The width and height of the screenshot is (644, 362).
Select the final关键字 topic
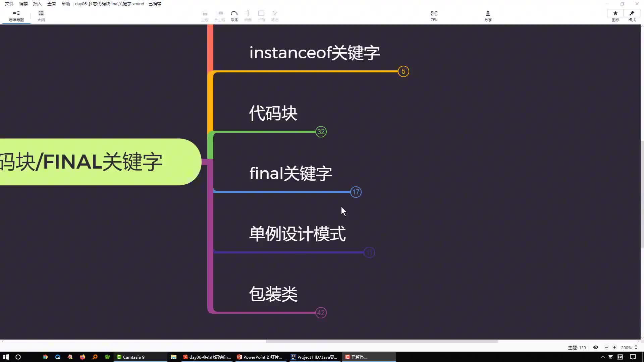[290, 174]
